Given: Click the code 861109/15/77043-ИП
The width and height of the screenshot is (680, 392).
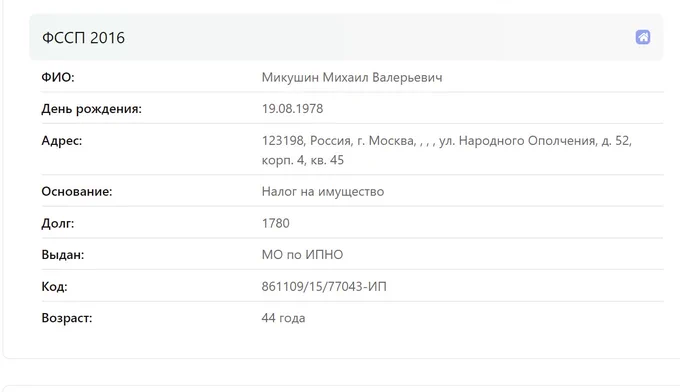Looking at the screenshot, I should [x=324, y=287].
